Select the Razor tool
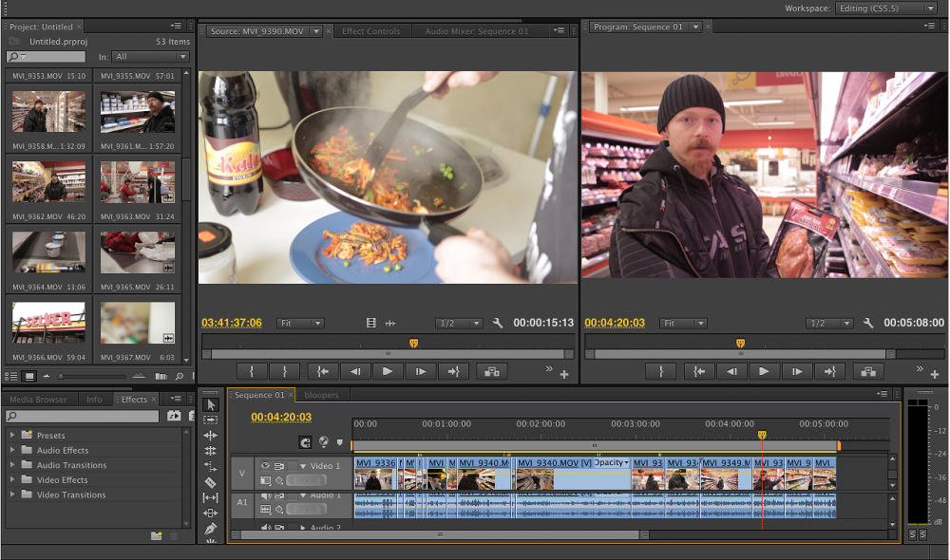Viewport: 950px width, 560px height. point(211,482)
